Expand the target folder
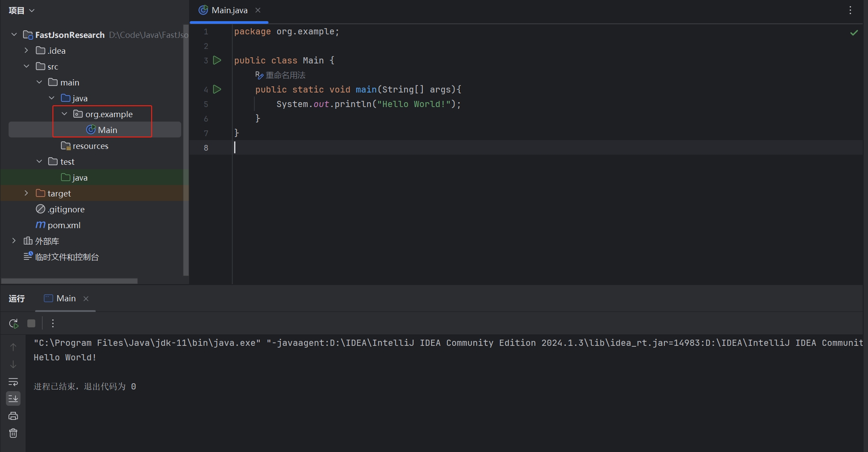 (26, 193)
